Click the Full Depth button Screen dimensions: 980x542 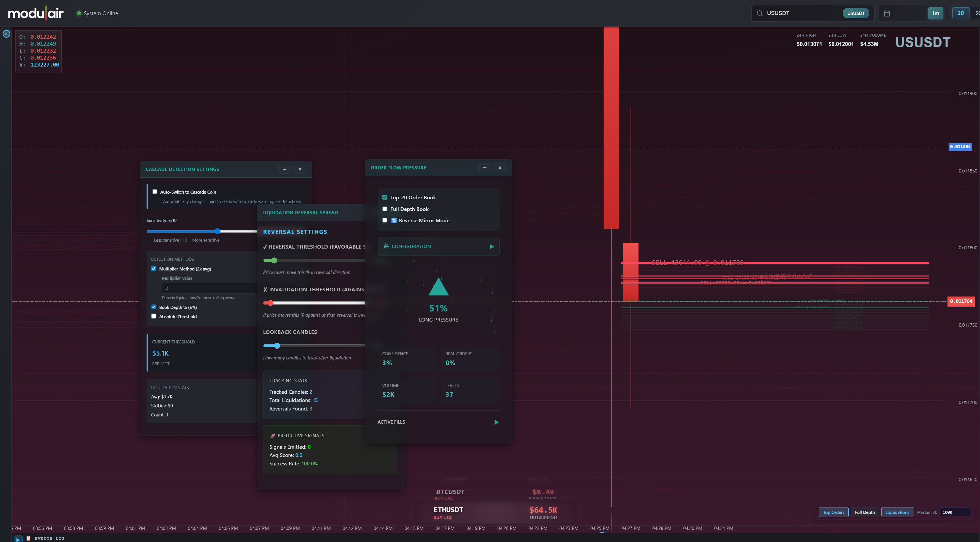pos(865,512)
